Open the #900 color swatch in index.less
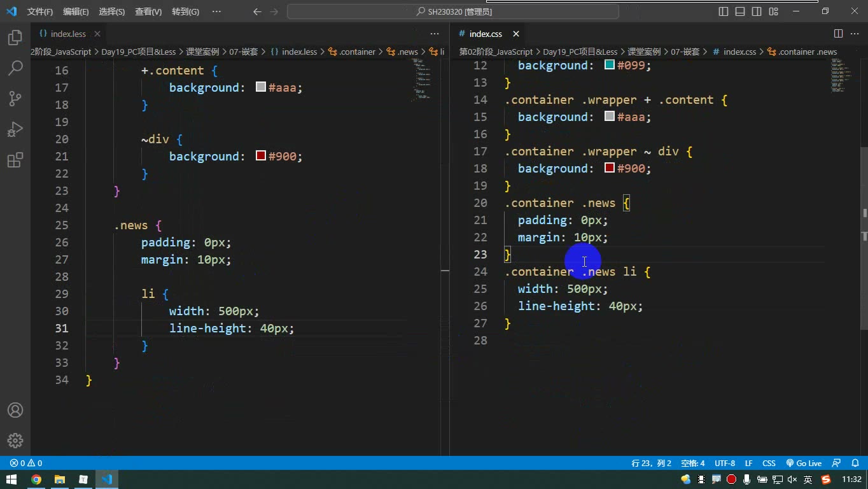The image size is (868, 489). click(x=260, y=155)
